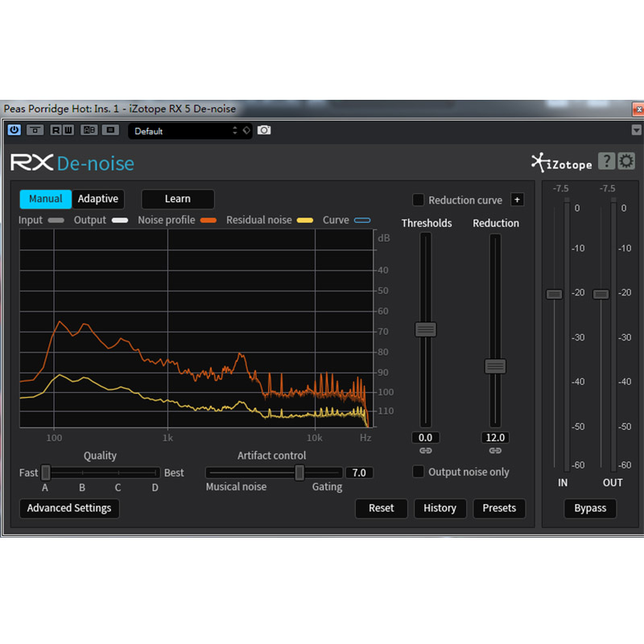Click the Reset button
644x644 pixels.
tap(381, 509)
